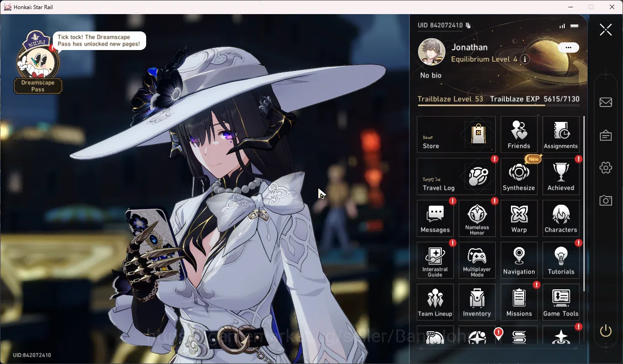The image size is (623, 364).
Task: Click the Trailblaze Level 53 text
Action: coord(450,99)
